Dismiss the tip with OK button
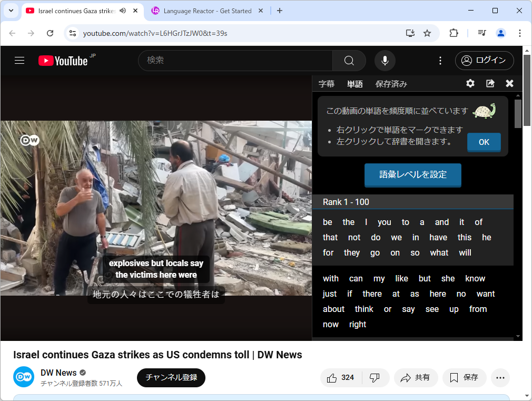Screen dimensions: 532x401 [x=484, y=142]
